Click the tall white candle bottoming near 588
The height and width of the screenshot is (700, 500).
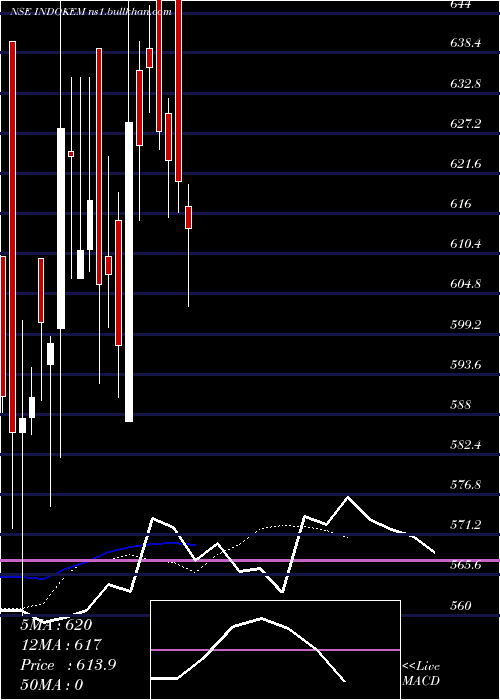(129, 272)
